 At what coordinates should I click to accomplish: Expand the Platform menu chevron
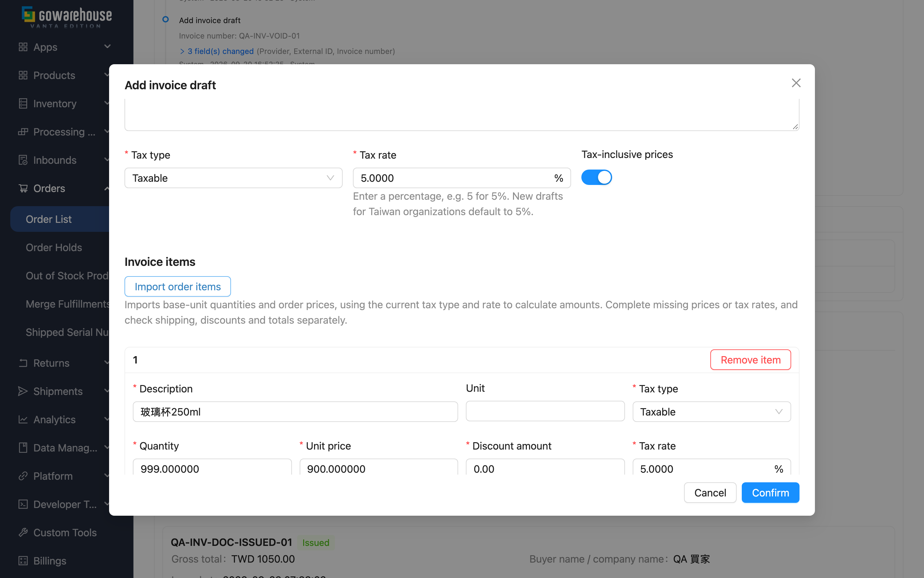tap(107, 476)
